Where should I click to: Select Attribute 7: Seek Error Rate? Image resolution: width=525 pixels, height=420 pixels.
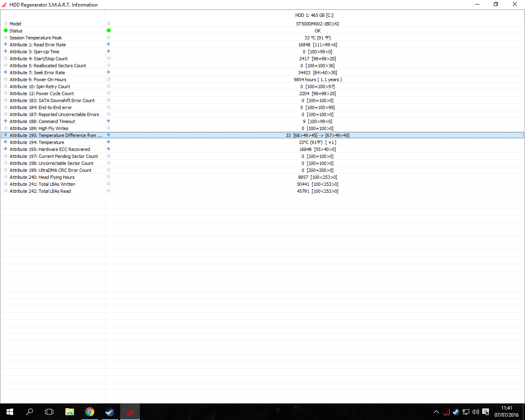point(37,73)
